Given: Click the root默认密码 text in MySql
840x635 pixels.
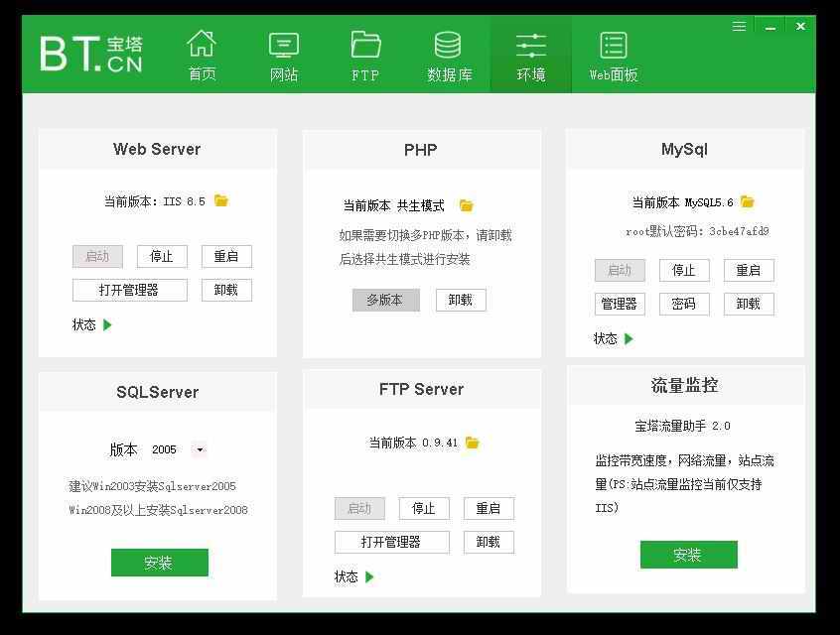Looking at the screenshot, I should pyautogui.click(x=697, y=231).
